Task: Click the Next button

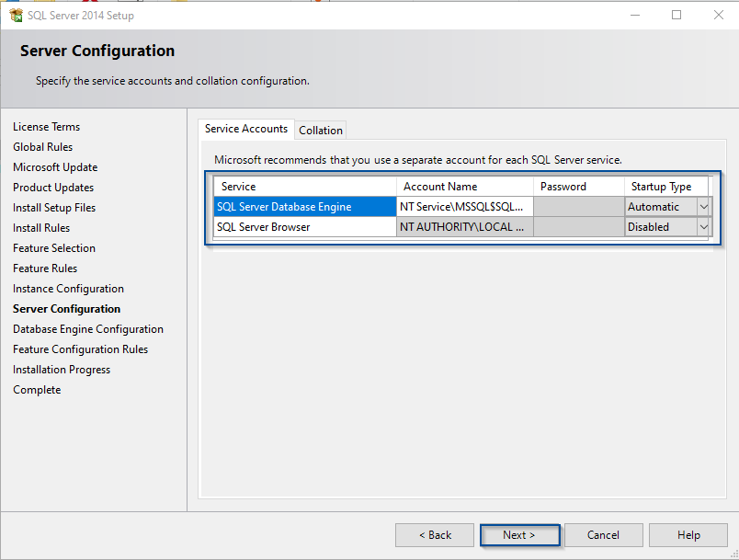Action: [x=519, y=535]
